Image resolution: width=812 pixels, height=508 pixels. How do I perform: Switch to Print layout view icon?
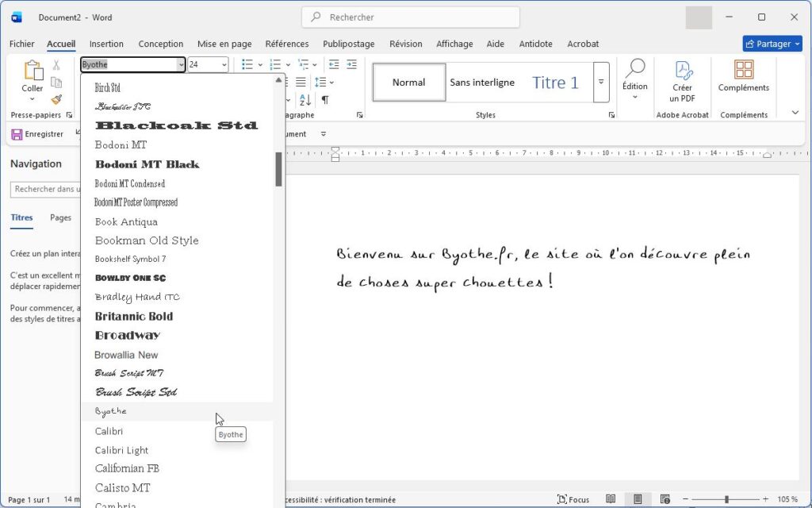point(638,499)
